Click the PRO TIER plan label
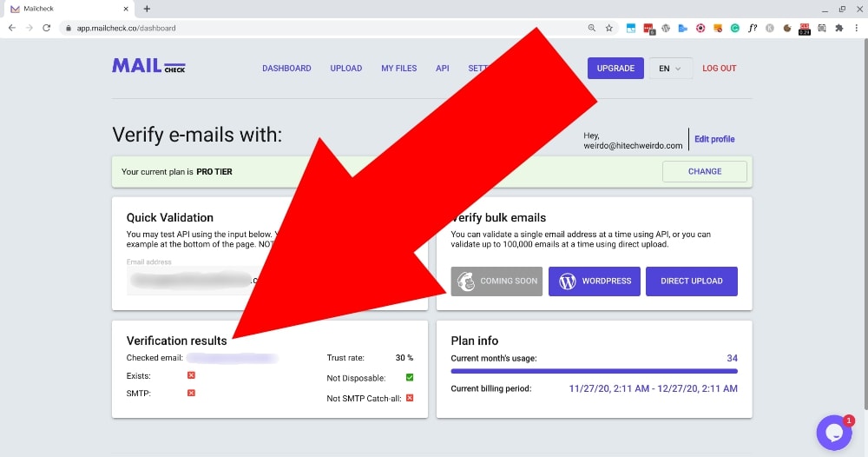 point(214,172)
